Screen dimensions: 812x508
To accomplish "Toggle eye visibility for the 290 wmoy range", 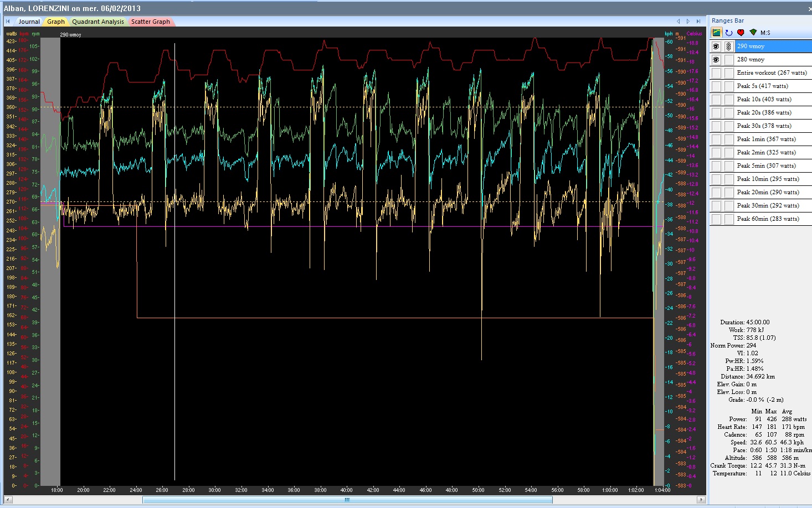I will 716,46.
